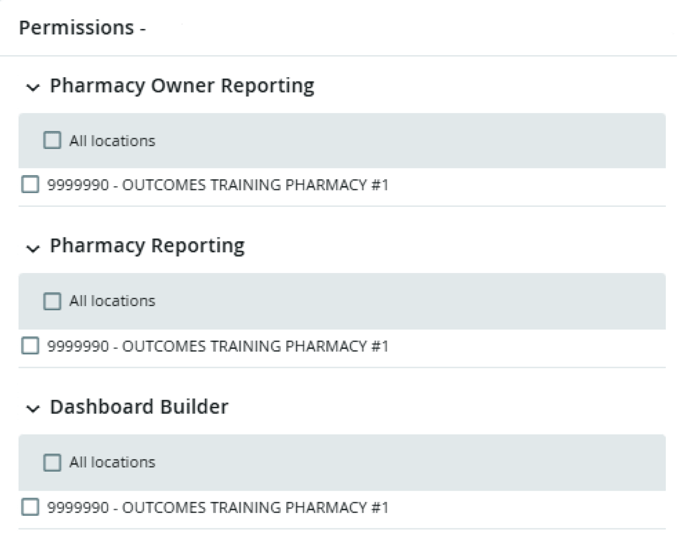Click the 9999990 pharmacy name under Dashboard Builder
Screen dimensions: 688x536
point(217,507)
